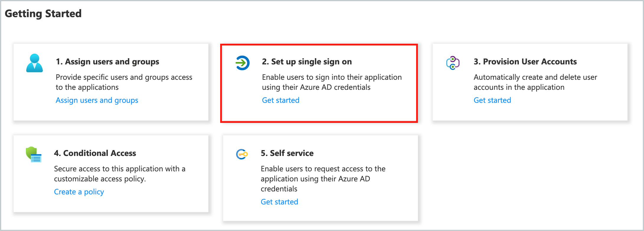Click the Assign users and groups card title
The image size is (644, 231).
[x=107, y=61]
